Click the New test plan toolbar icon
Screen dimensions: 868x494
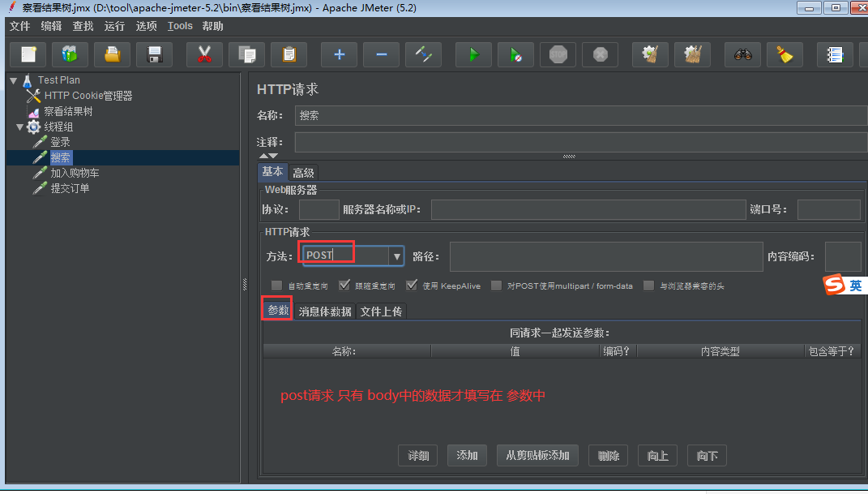[x=28, y=54]
